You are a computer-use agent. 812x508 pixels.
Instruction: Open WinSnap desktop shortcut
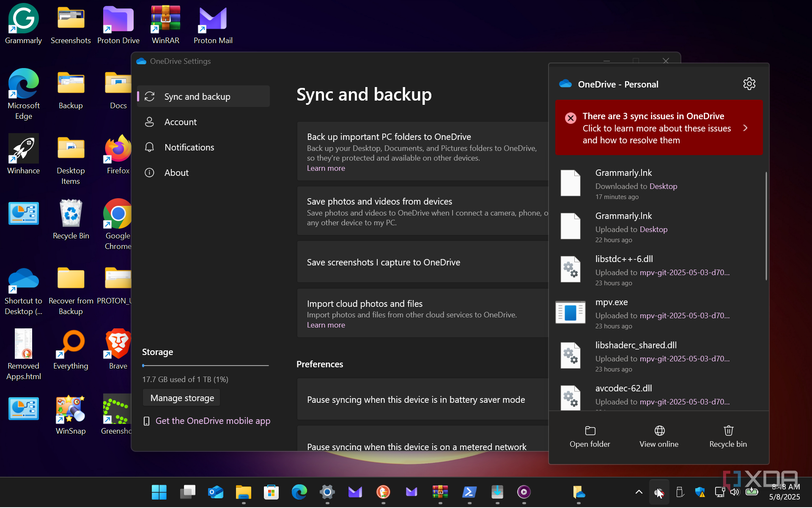[71, 414]
